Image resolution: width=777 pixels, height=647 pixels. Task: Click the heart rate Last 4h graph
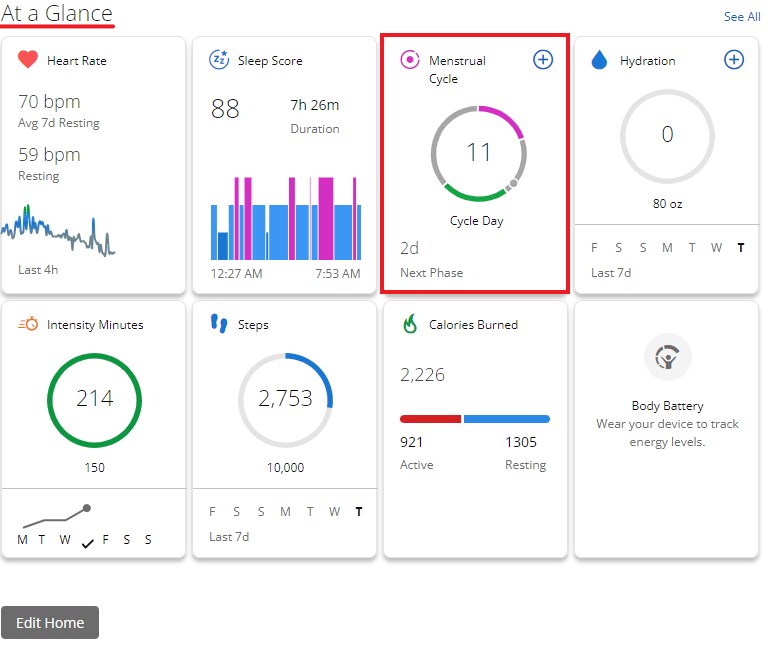tap(58, 231)
